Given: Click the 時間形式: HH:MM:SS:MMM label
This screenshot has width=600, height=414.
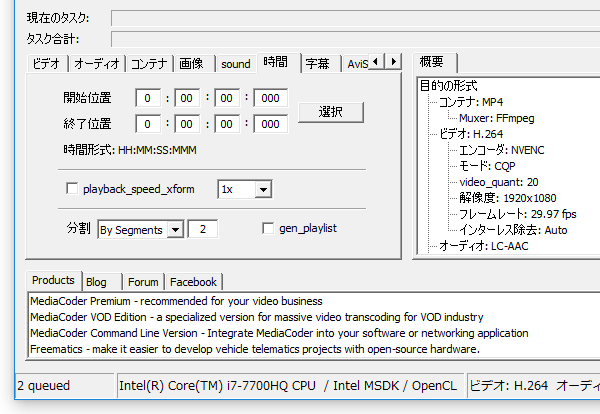Looking at the screenshot, I should (x=130, y=150).
